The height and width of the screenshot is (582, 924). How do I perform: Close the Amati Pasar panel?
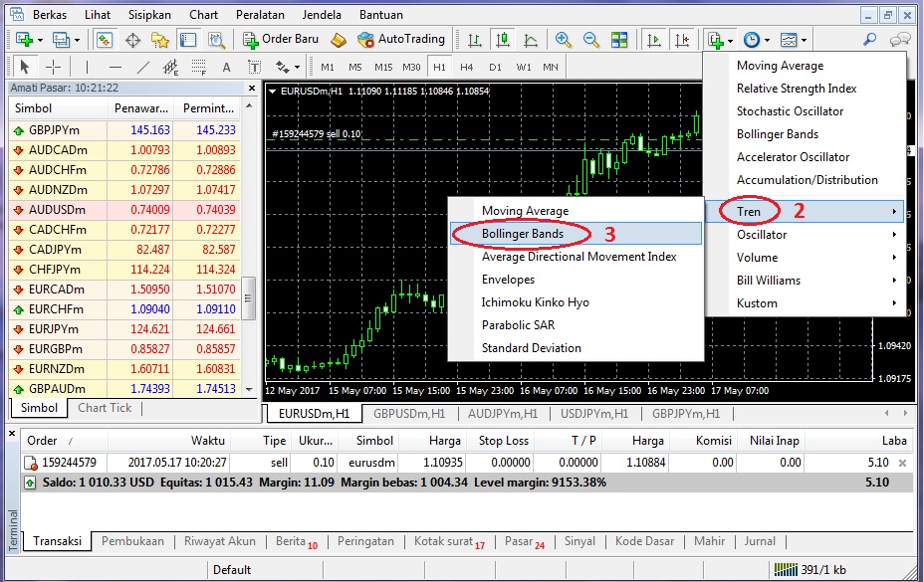[x=252, y=88]
